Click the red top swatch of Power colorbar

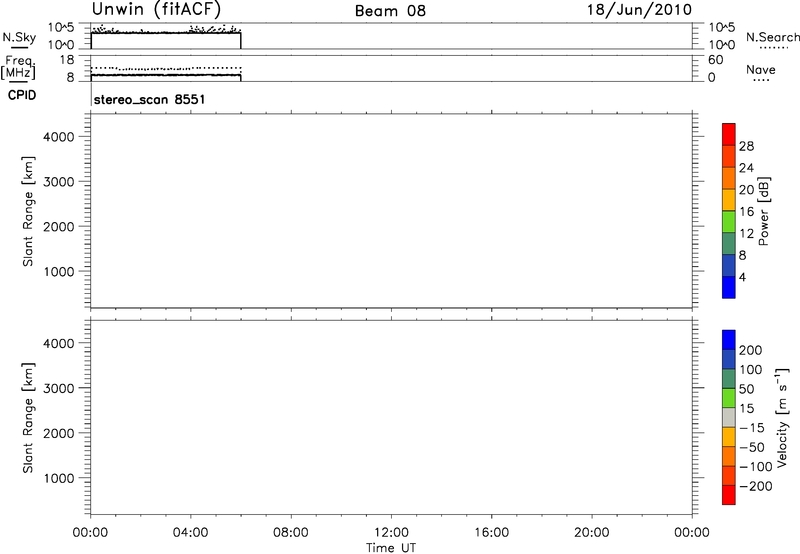[729, 135]
